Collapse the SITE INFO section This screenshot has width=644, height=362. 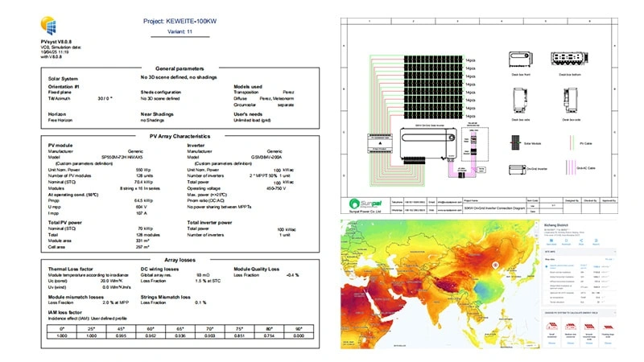pos(616,251)
